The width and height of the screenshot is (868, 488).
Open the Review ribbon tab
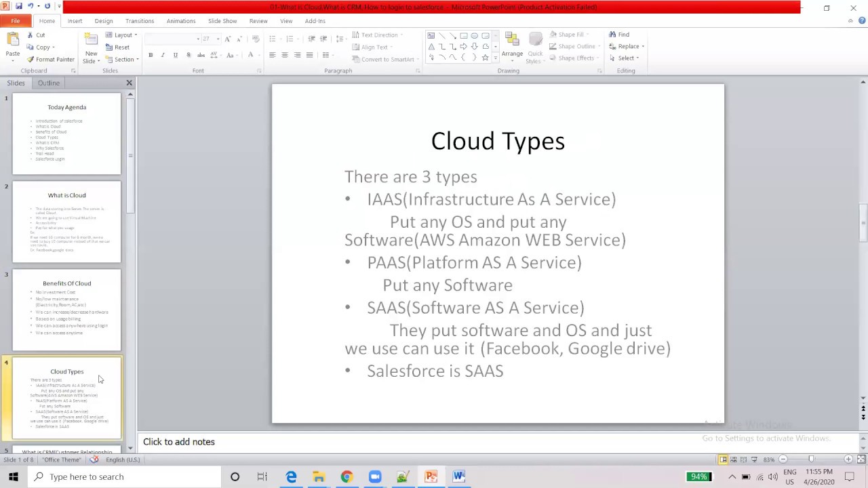click(x=258, y=21)
